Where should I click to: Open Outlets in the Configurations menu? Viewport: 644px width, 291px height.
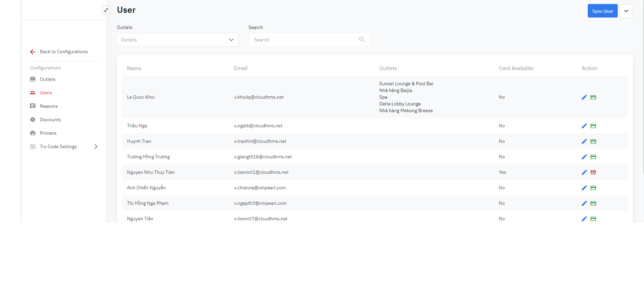47,79
